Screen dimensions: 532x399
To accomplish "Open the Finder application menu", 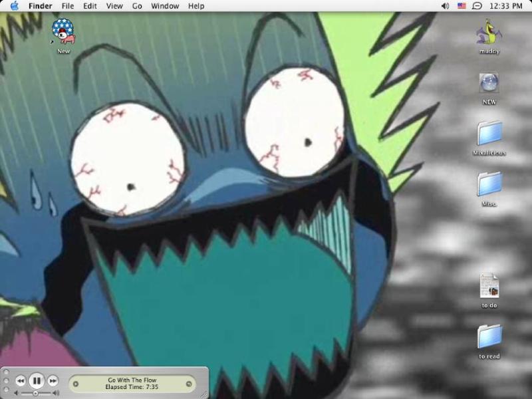I will coord(40,6).
